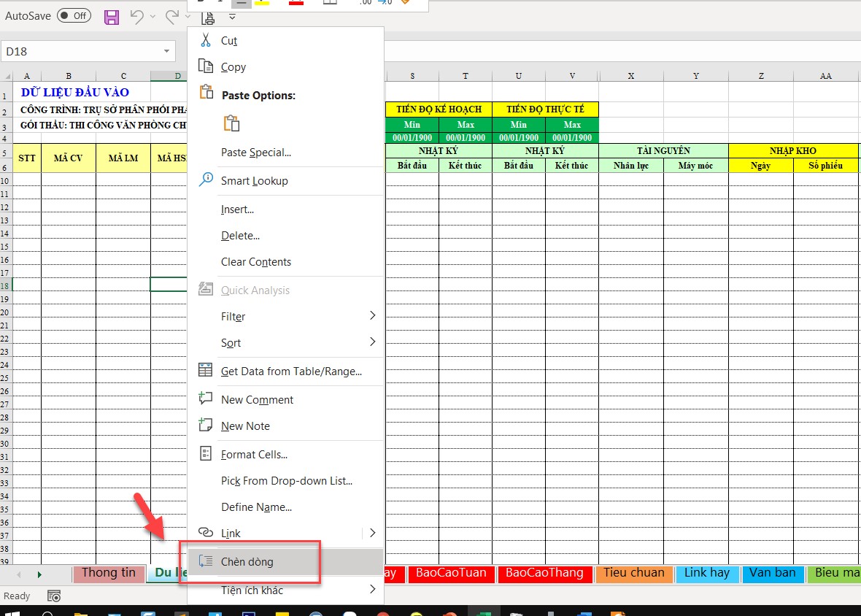Screen dimensions: 861x616
Task: Click the macro record icon in status bar
Action: click(x=53, y=596)
